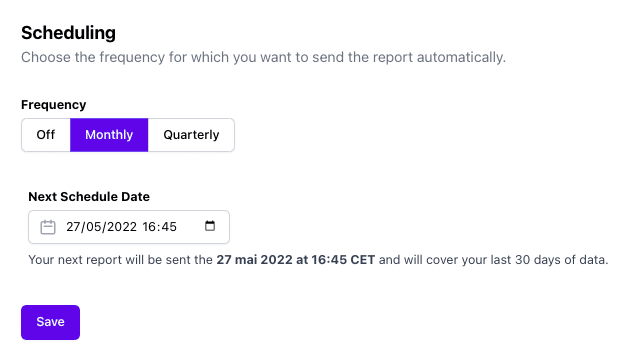
Task: Turn scheduling Off in Frequency
Action: click(46, 135)
